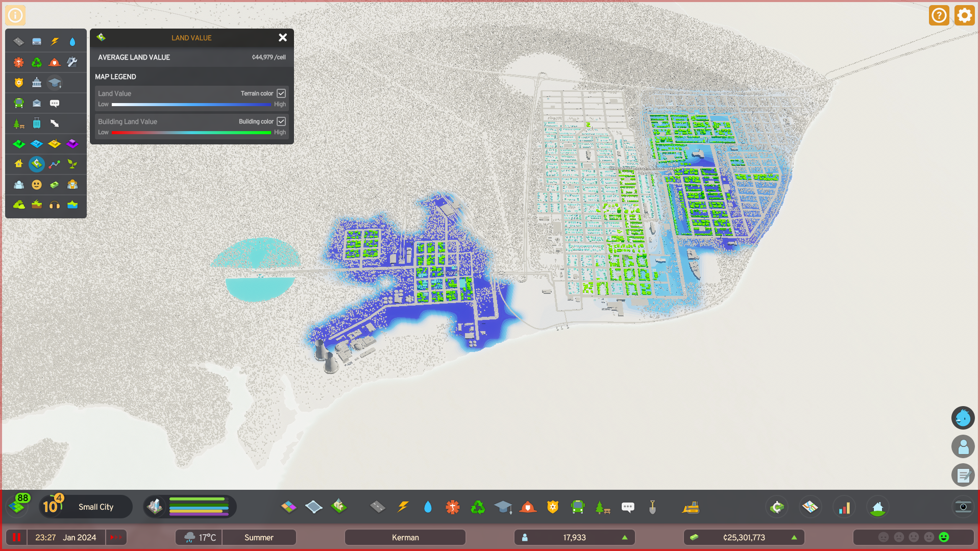
Task: Close the Land Value panel
Action: point(283,37)
